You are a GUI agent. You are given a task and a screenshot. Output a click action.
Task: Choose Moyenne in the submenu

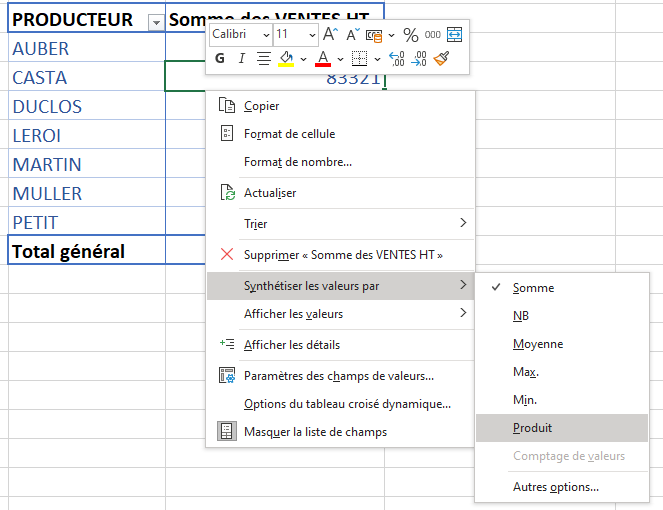[x=537, y=344]
